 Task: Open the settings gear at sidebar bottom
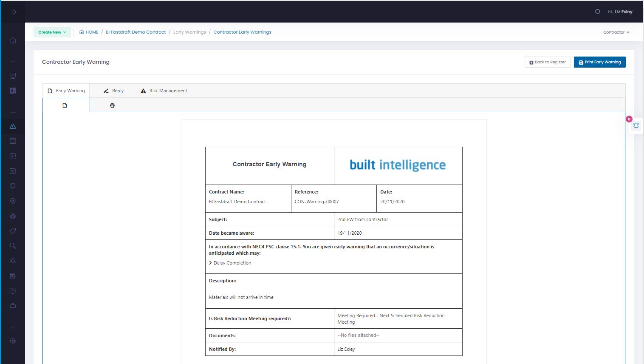click(12, 341)
